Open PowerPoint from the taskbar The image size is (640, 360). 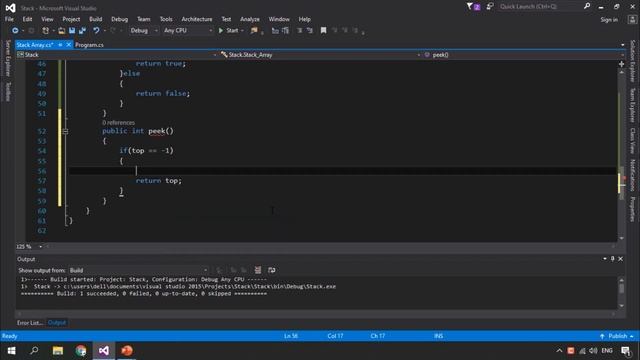coord(127,351)
